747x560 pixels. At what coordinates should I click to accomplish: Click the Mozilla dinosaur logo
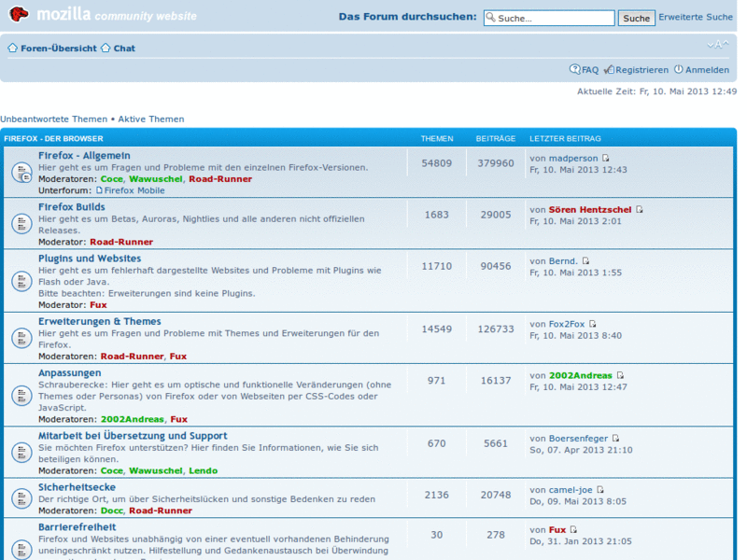(x=19, y=14)
